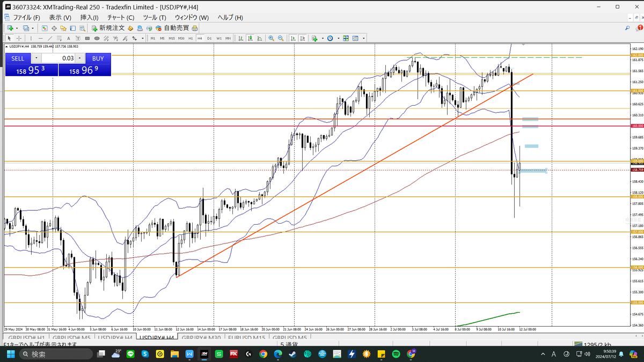644x362 pixels.
Task: Zoom out on the chart
Action: pyautogui.click(x=281, y=38)
